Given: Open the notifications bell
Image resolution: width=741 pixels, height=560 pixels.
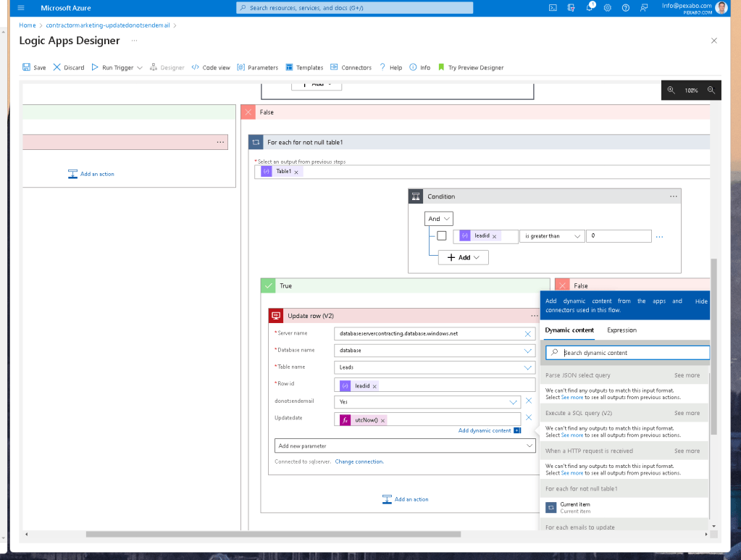Looking at the screenshot, I should 590,8.
